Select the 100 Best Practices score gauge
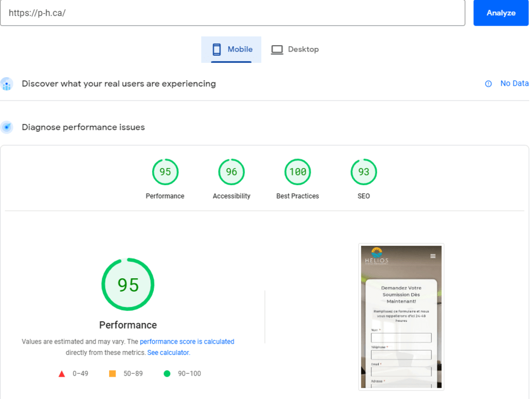This screenshot has width=532, height=399. click(x=297, y=172)
